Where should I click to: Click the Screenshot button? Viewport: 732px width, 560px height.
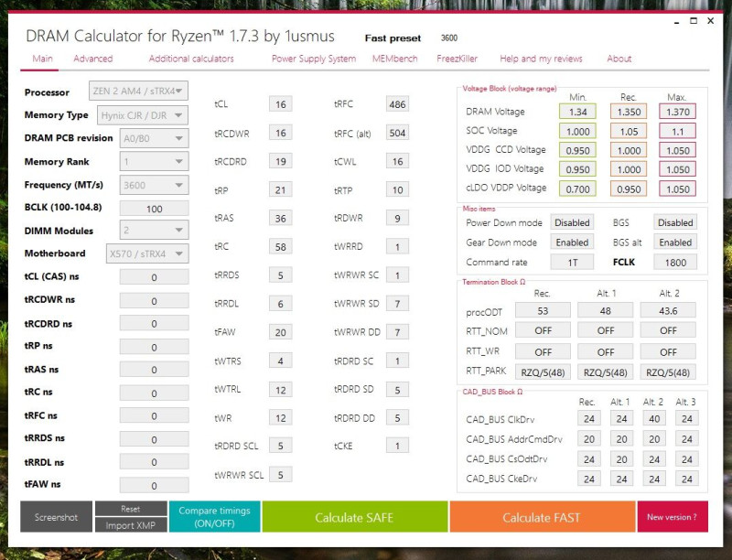click(x=56, y=517)
